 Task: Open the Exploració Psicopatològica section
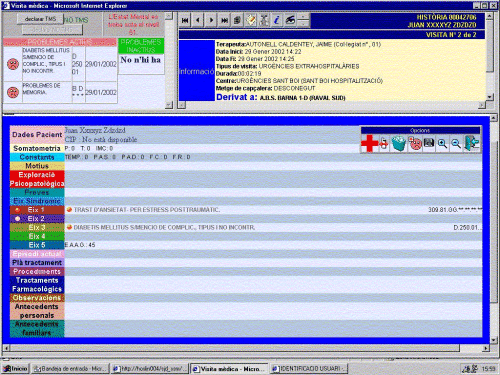point(37,179)
